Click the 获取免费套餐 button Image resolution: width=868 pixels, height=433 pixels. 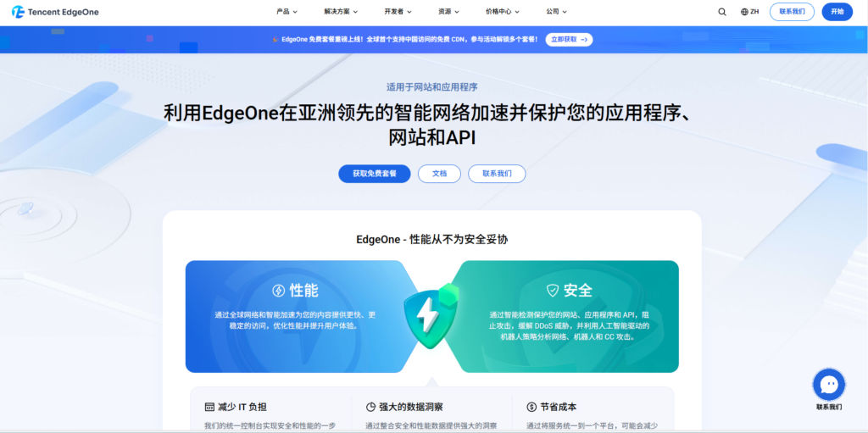pyautogui.click(x=375, y=174)
